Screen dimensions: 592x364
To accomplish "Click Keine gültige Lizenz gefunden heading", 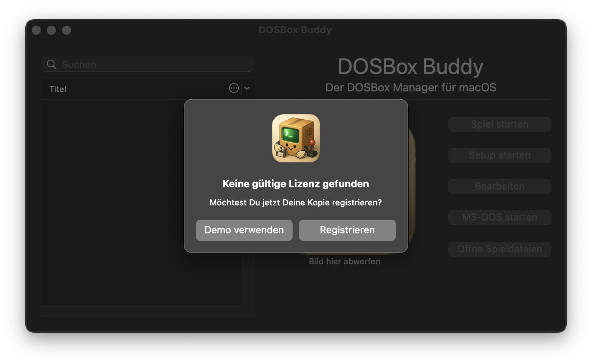I will click(x=296, y=184).
